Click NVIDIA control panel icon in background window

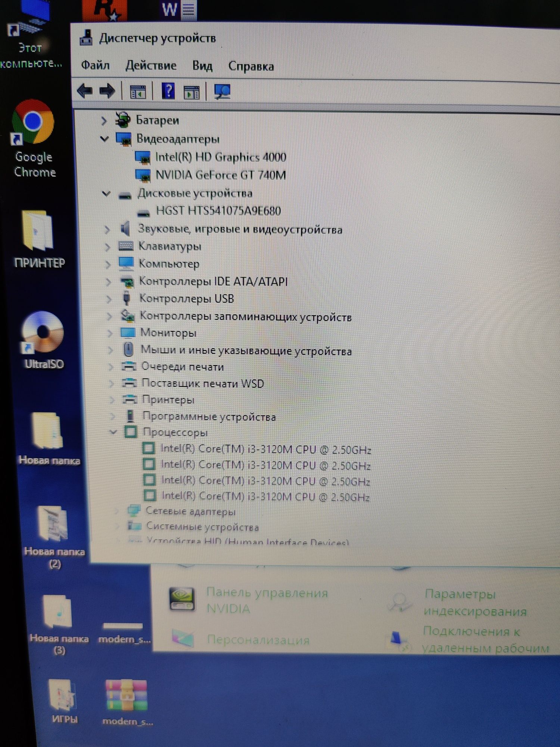[182, 599]
